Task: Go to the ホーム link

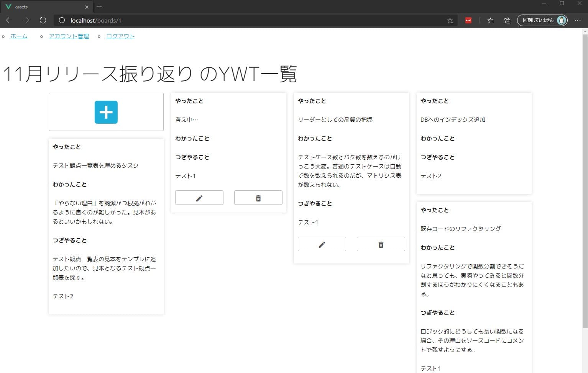Action: point(19,36)
